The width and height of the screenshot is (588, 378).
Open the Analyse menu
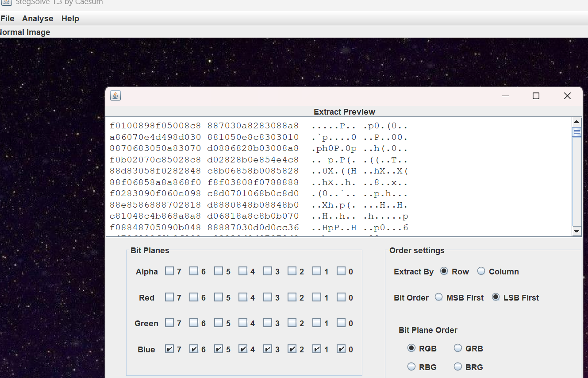(x=38, y=19)
